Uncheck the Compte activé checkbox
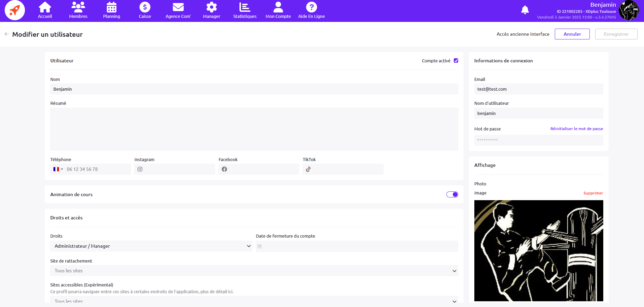644x307 pixels. (x=456, y=61)
